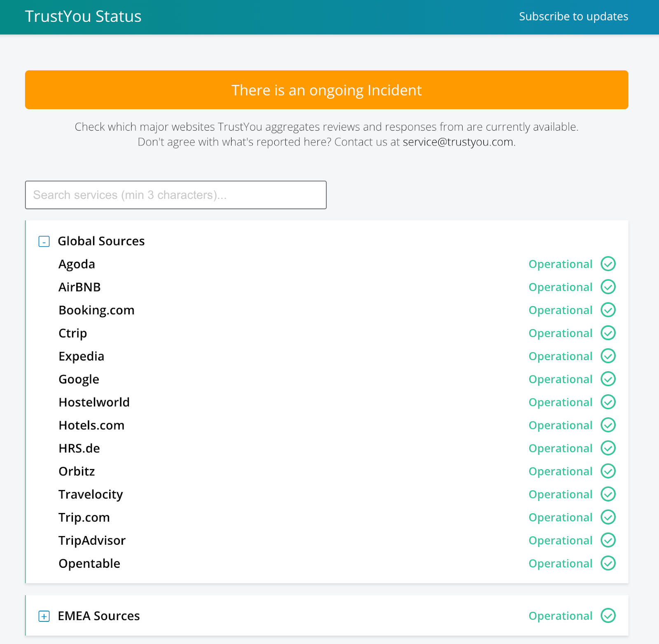
Task: Click the Opentable operational checkmark icon
Action: 608,564
